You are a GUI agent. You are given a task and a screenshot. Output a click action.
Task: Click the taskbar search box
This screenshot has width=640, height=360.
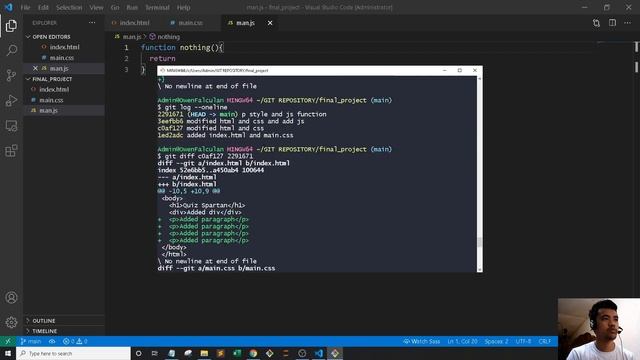tap(73, 353)
